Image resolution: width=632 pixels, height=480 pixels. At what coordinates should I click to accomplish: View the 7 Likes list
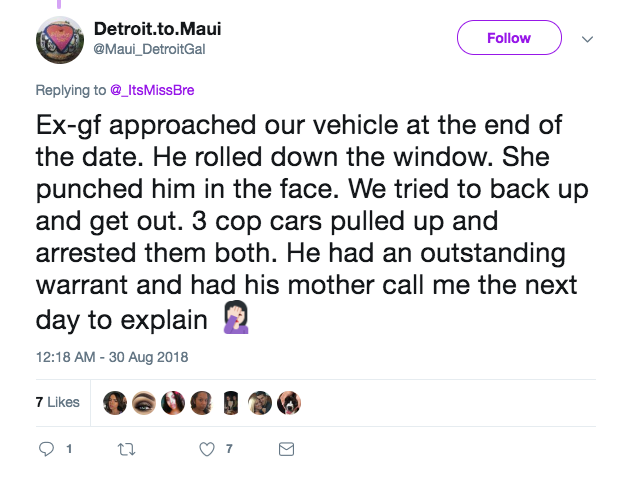pyautogui.click(x=57, y=402)
